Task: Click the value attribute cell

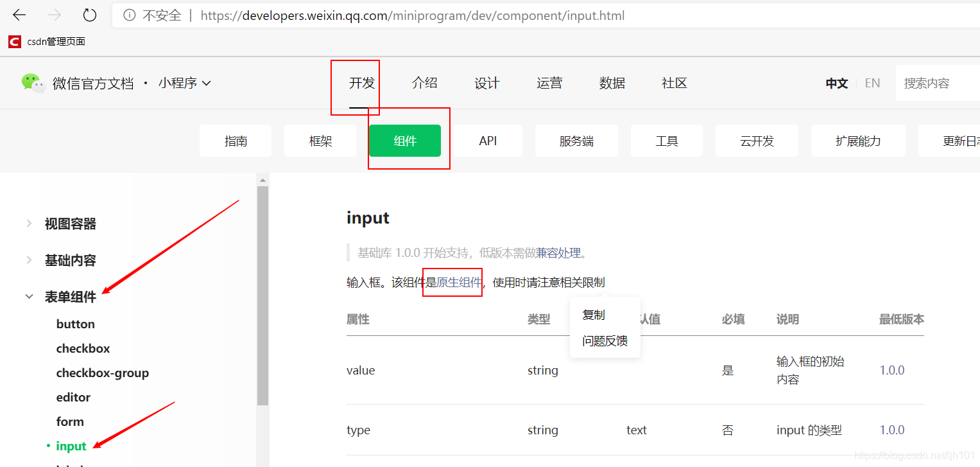Action: [361, 370]
